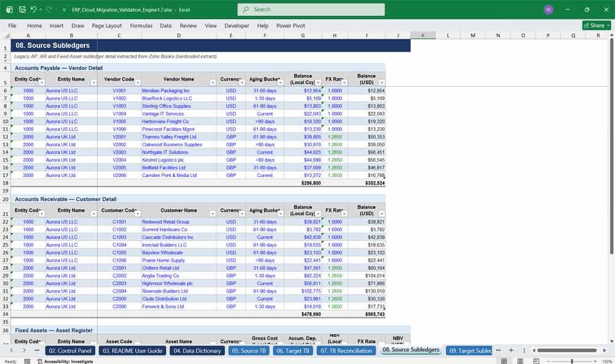Click previous sheet navigation arrow
615x364 pixels.
tap(11, 350)
